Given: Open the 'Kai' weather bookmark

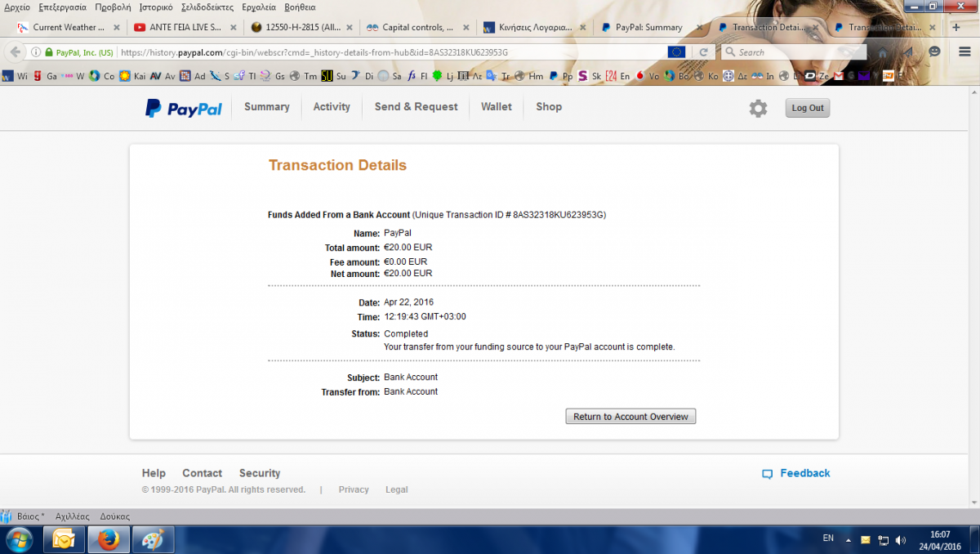Looking at the screenshot, I should pos(132,76).
